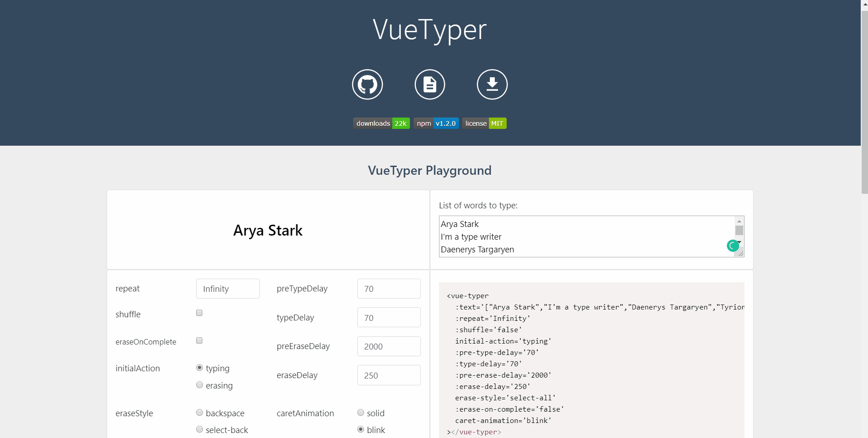
Task: Toggle the shuffle checkbox
Action: 199,313
